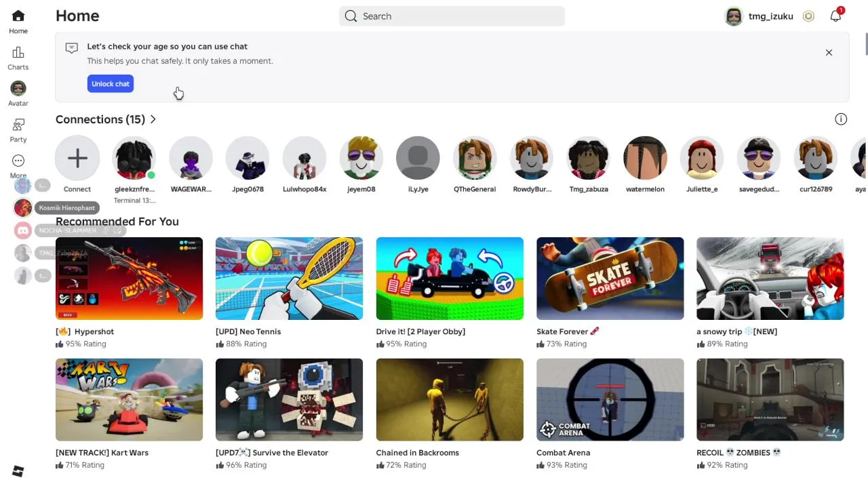Image resolution: width=868 pixels, height=488 pixels.
Task: Open the Combat Arena thumbnail
Action: 610,400
